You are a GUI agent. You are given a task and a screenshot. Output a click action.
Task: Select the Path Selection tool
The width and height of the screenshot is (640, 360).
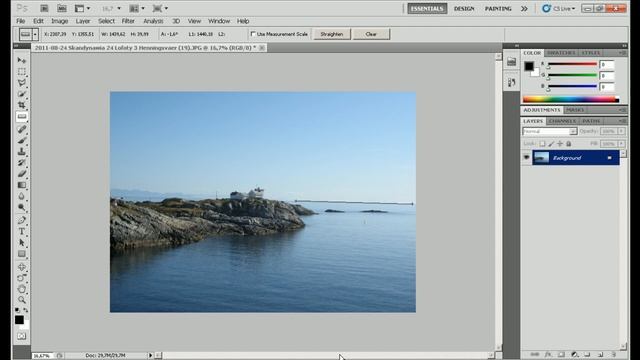pyautogui.click(x=22, y=243)
